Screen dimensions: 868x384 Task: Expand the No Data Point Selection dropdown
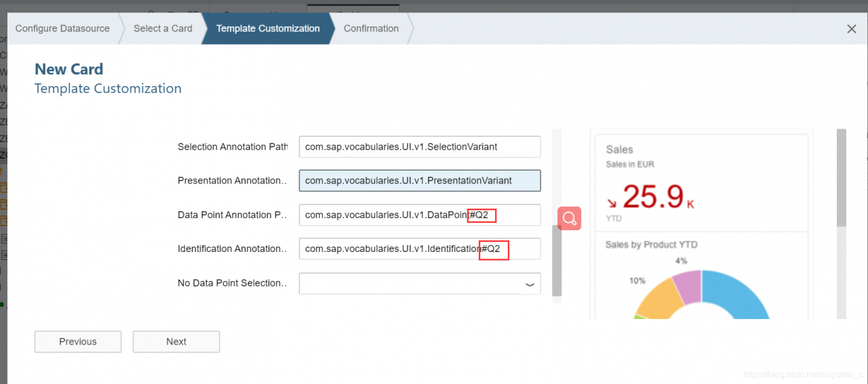[x=530, y=284]
